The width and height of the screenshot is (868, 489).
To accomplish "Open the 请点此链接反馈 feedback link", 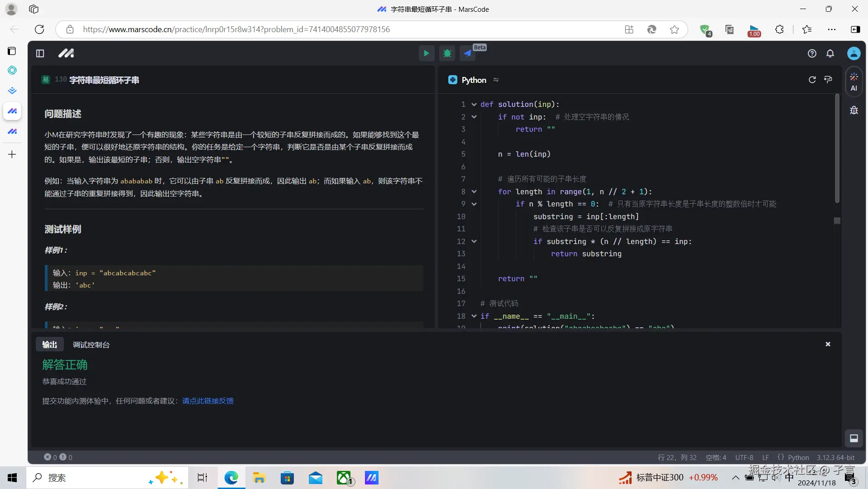I will (x=207, y=401).
